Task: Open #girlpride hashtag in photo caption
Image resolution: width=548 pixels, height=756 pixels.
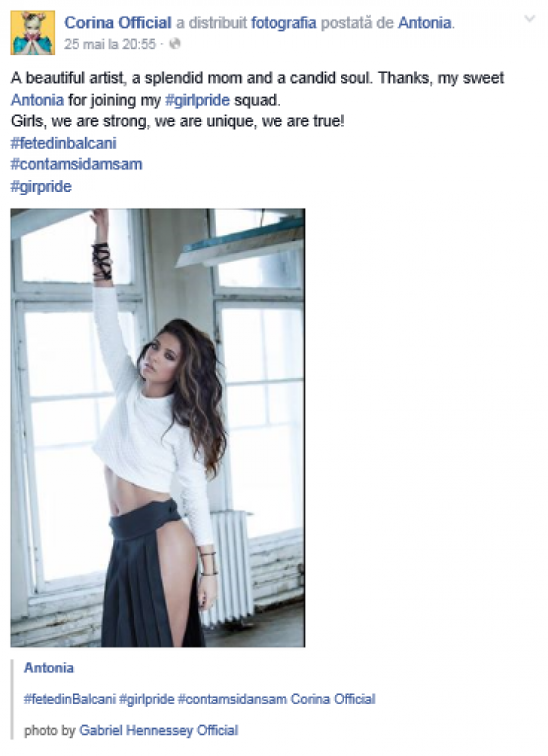Action: pyautogui.click(x=147, y=699)
